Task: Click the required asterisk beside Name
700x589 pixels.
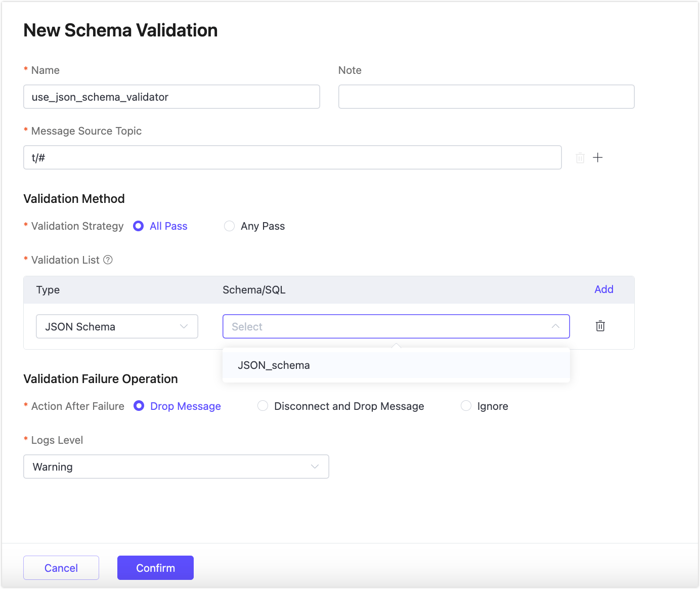Action: pos(25,70)
